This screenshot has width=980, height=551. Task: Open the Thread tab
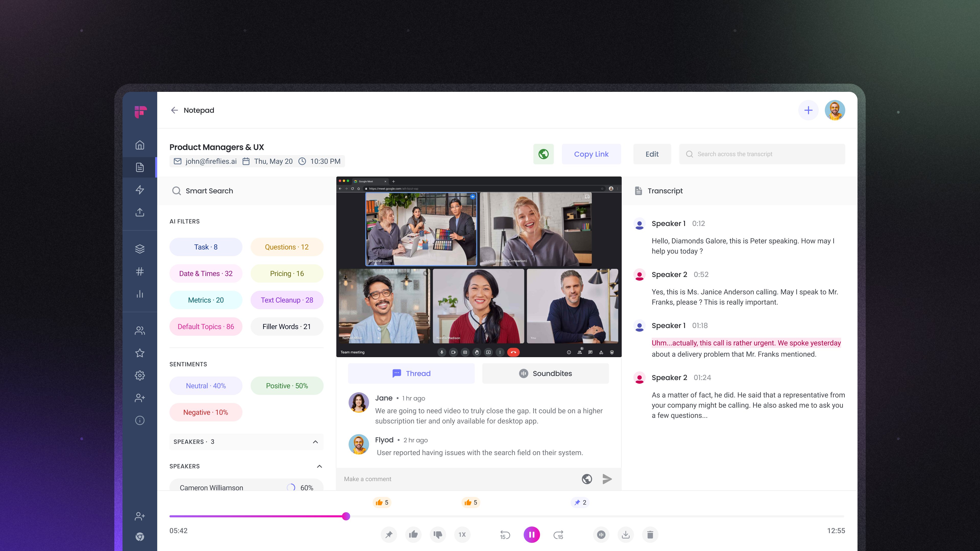pos(411,373)
